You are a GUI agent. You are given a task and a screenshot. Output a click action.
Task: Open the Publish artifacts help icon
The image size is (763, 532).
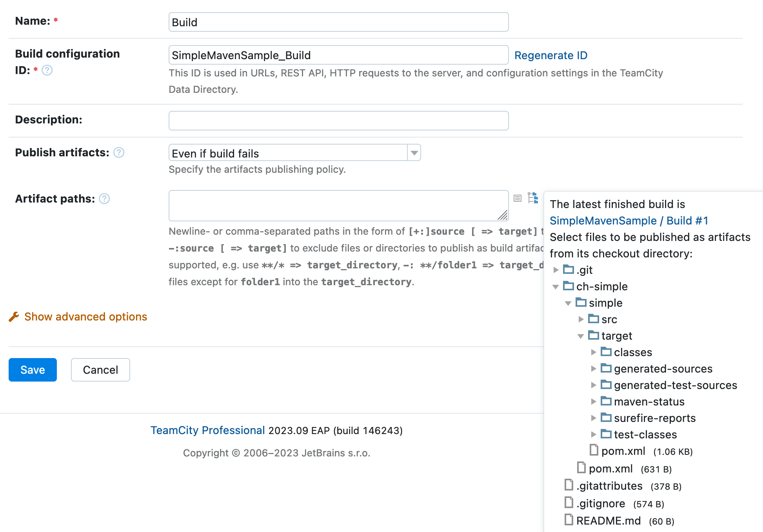[119, 152]
